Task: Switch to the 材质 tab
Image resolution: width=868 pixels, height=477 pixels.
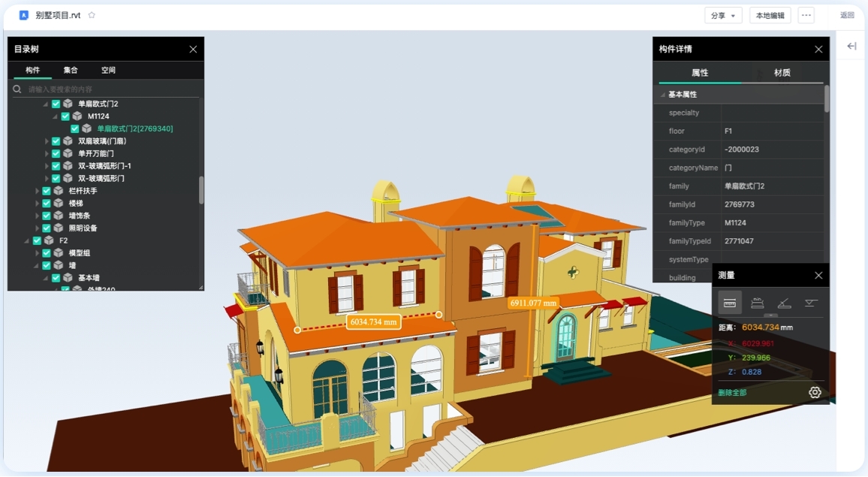Action: click(782, 73)
